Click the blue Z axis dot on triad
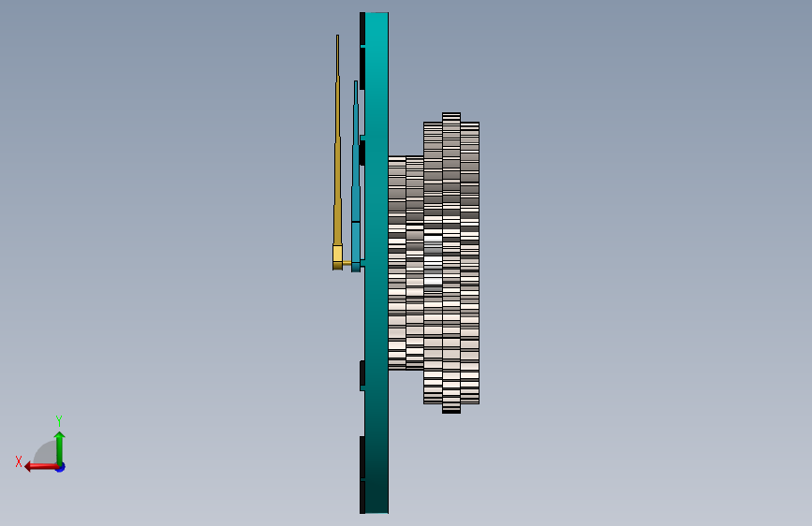Screen dimensions: 812x526 point(61,467)
